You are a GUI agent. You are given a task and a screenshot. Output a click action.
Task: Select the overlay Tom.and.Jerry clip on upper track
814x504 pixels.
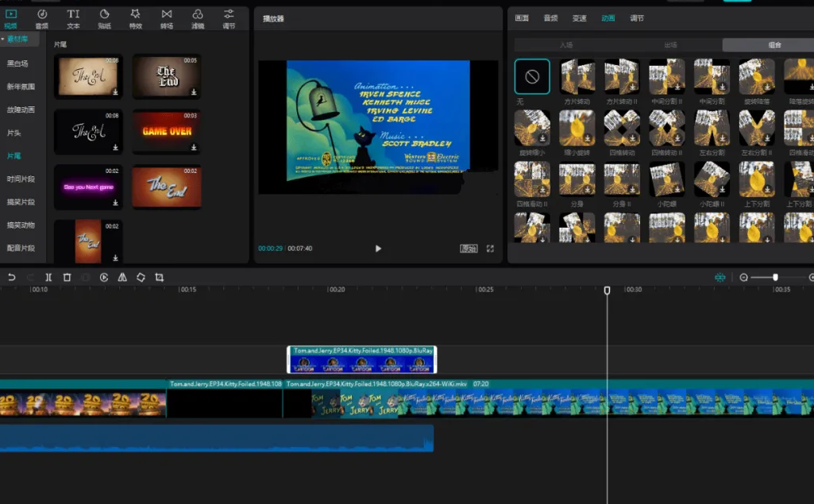362,360
